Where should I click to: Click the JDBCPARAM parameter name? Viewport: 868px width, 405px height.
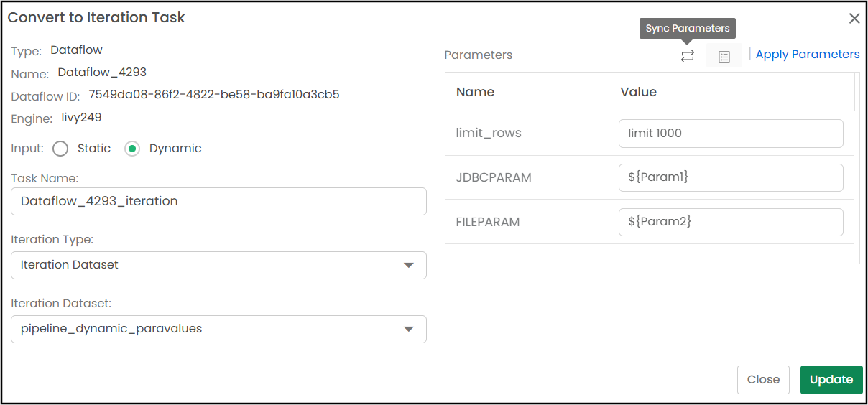494,177
